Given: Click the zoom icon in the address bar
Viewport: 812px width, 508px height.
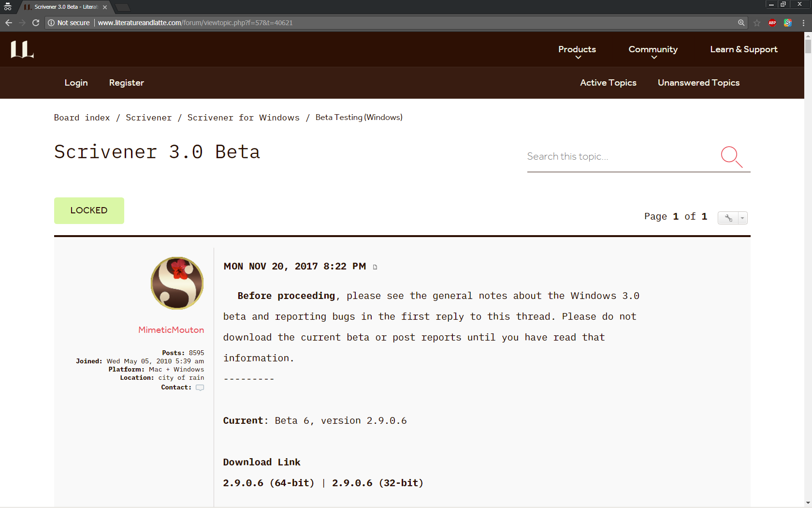Looking at the screenshot, I should [x=741, y=23].
